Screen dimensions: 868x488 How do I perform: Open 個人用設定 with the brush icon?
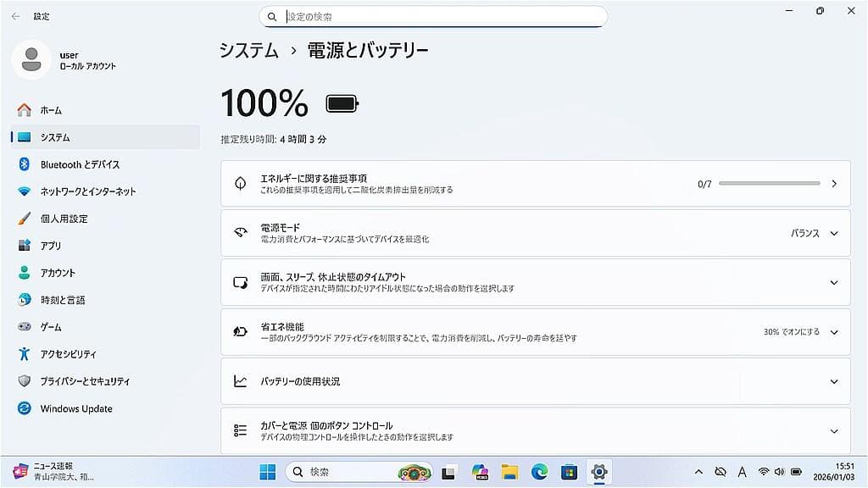click(x=68, y=219)
